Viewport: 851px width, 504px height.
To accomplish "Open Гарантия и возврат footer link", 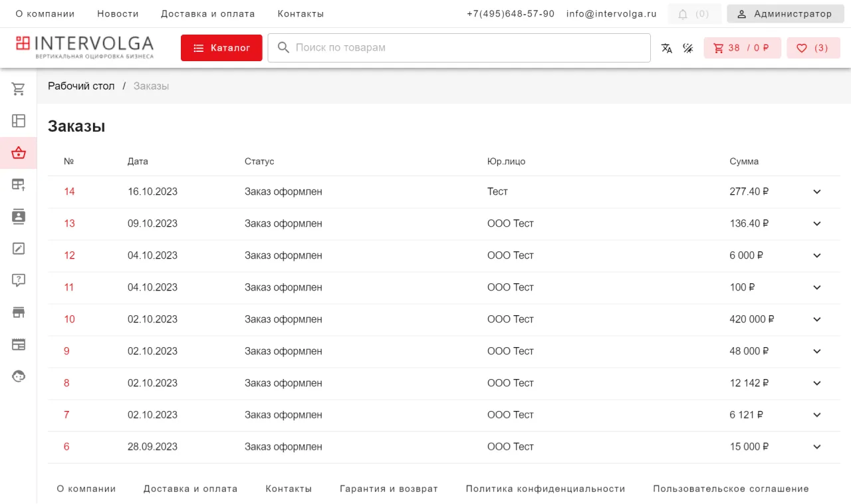I will [x=389, y=489].
